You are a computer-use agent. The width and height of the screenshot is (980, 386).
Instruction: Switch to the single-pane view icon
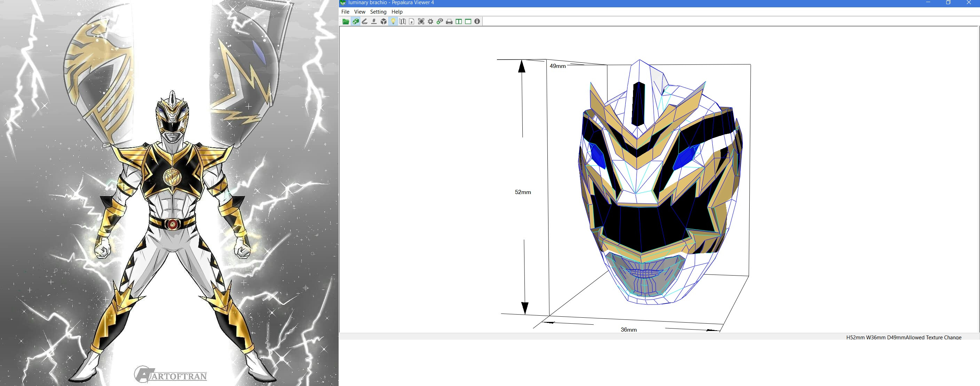468,22
